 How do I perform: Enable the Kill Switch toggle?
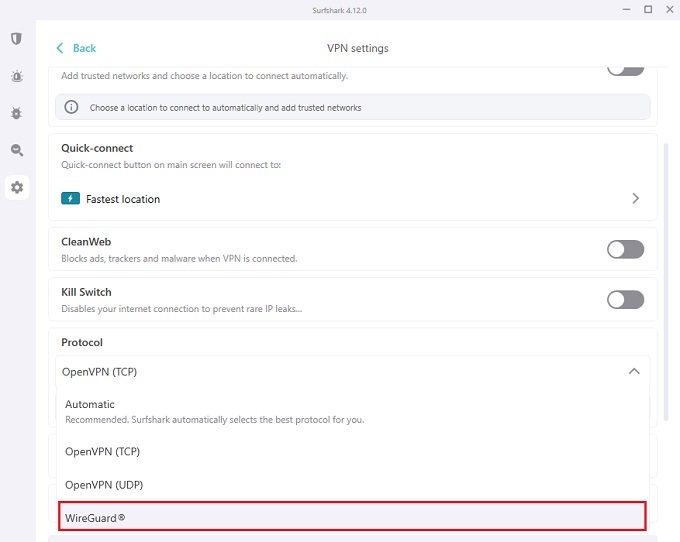625,300
